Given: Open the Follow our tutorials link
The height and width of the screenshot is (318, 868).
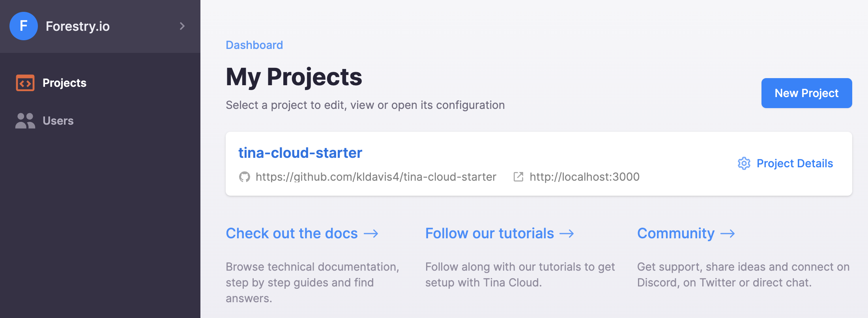Looking at the screenshot, I should coord(489,233).
